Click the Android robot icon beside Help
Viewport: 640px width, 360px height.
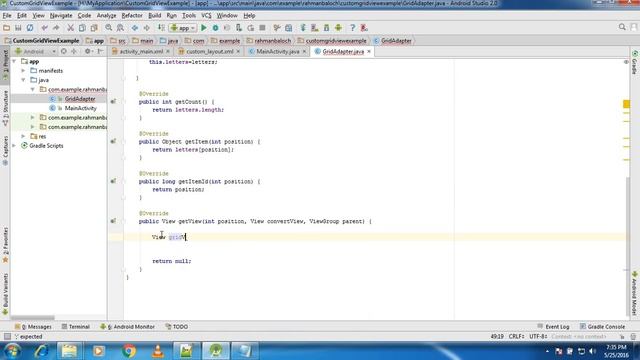click(x=338, y=28)
